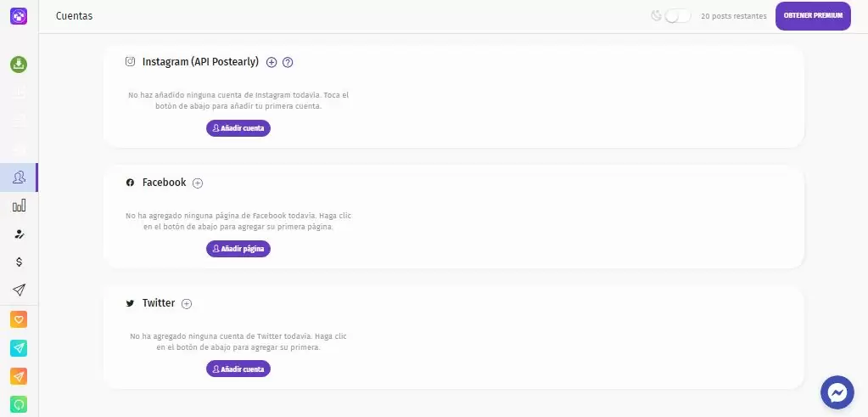Open the orange heart icon in sidebar

[x=19, y=319]
